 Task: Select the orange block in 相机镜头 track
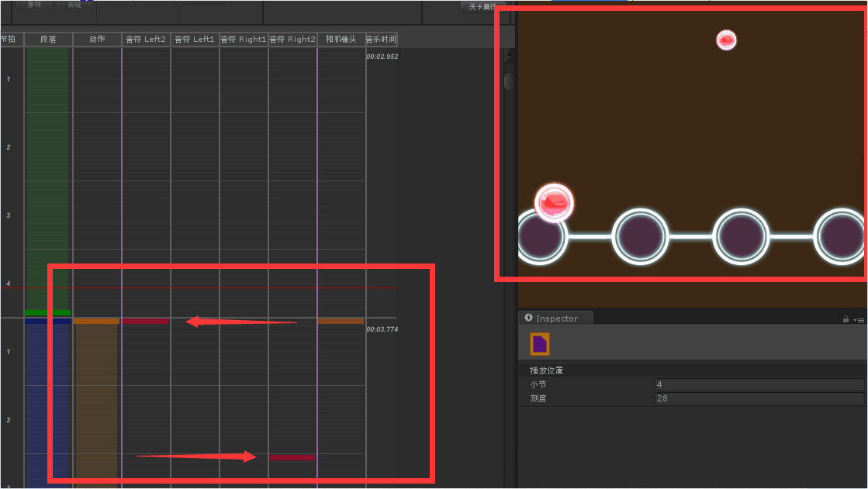click(x=341, y=321)
